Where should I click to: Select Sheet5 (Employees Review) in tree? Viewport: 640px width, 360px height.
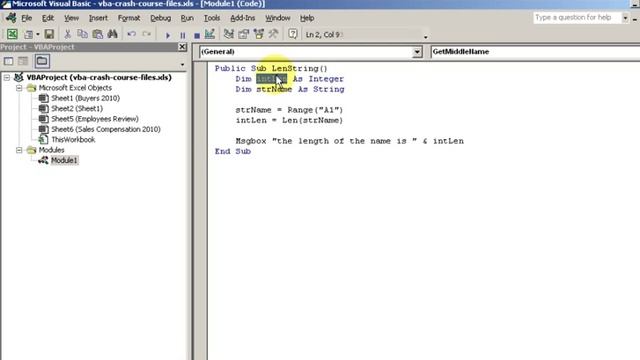tap(95, 119)
